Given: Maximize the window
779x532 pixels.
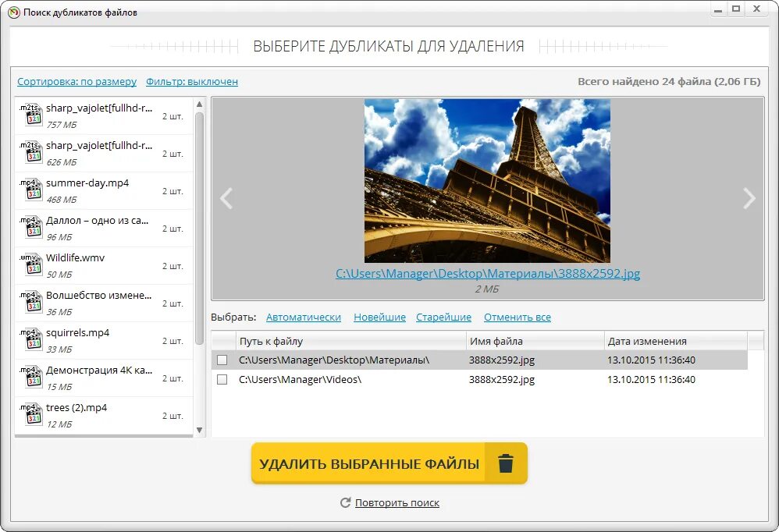Looking at the screenshot, I should [x=736, y=9].
